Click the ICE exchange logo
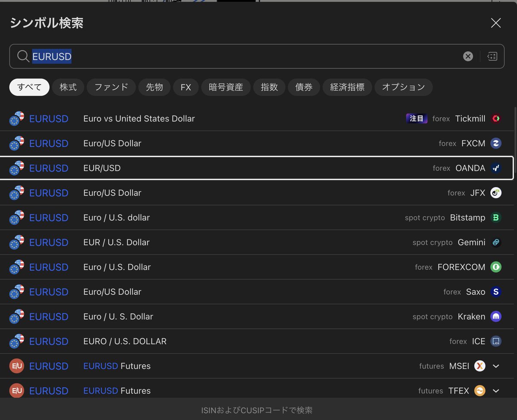This screenshot has width=517, height=420. click(x=496, y=341)
